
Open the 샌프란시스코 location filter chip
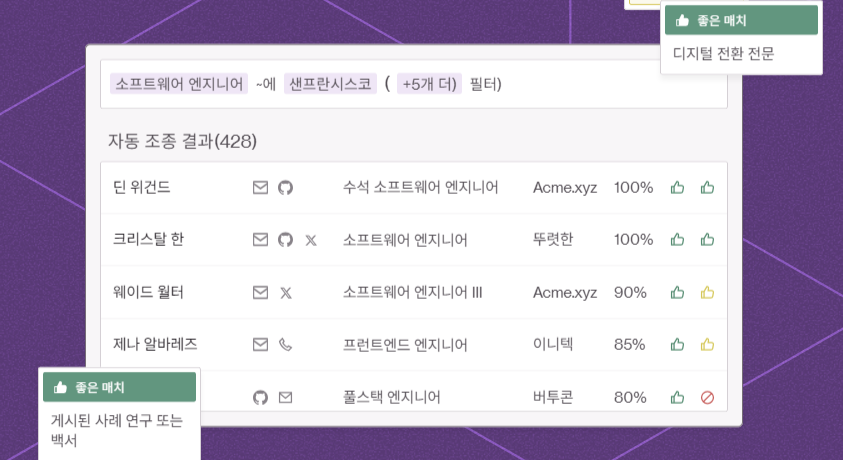(x=330, y=84)
